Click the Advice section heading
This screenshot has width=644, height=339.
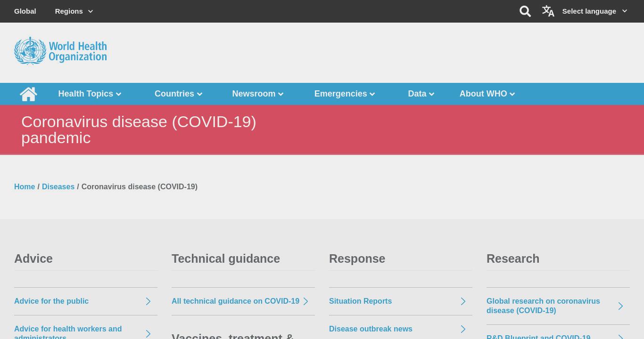[33, 259]
